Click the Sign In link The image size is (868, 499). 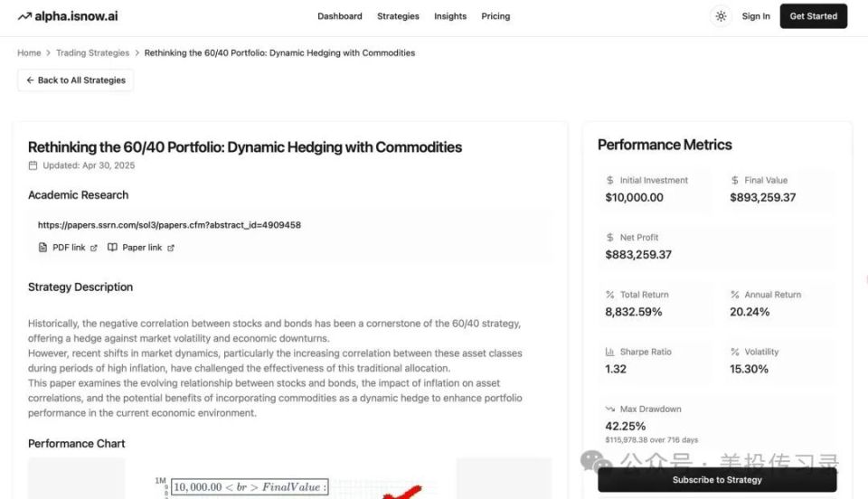click(756, 16)
